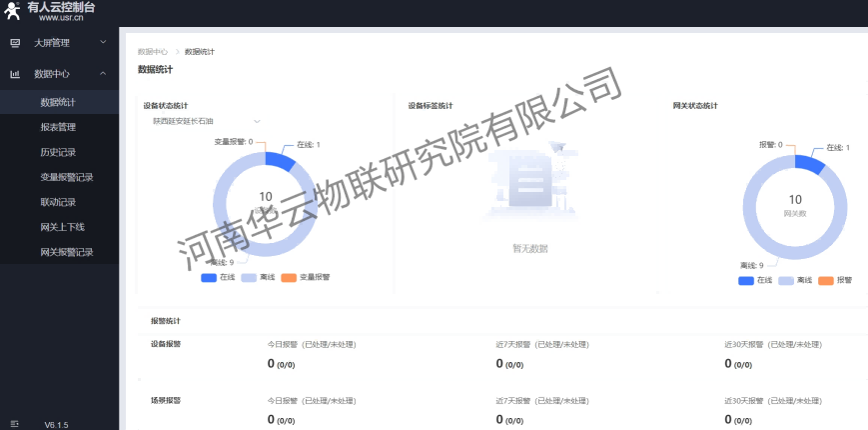Click the online segment of device donut
The width and height of the screenshot is (868, 430).
(281, 162)
